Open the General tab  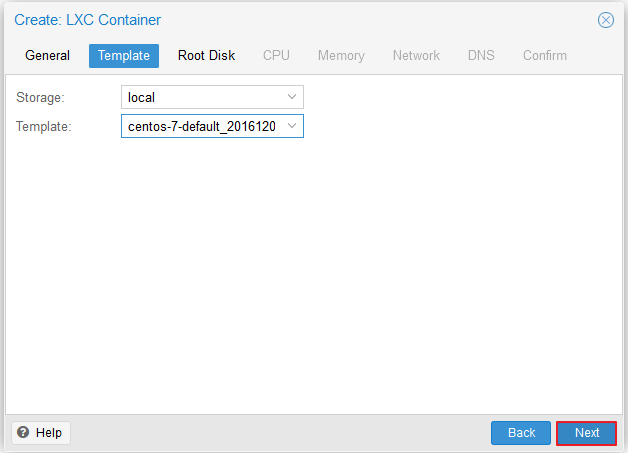coord(47,56)
